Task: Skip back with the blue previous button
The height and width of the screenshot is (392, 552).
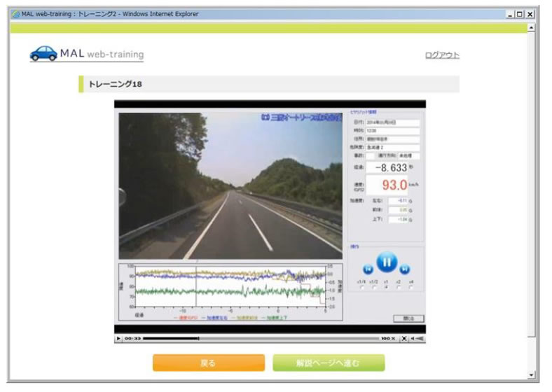Action: (368, 269)
